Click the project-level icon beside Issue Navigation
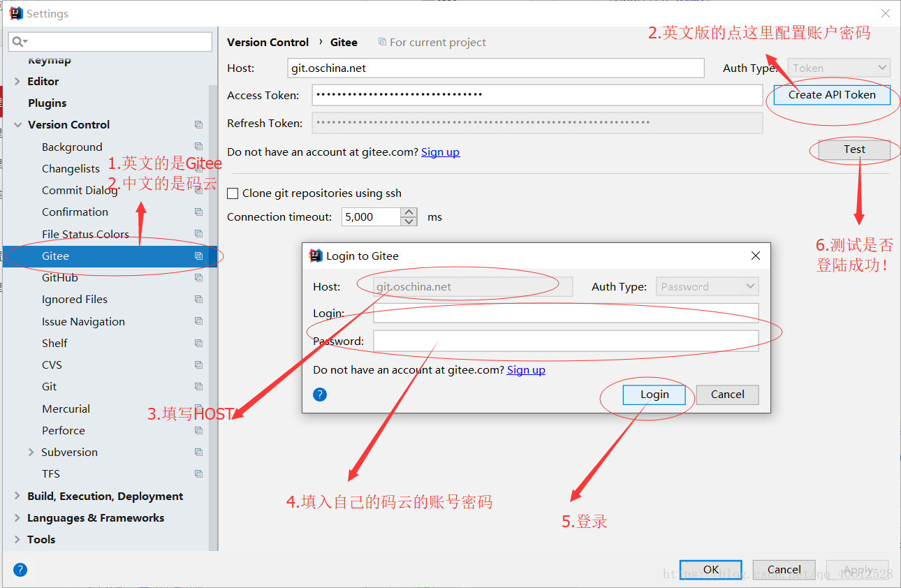 (198, 321)
